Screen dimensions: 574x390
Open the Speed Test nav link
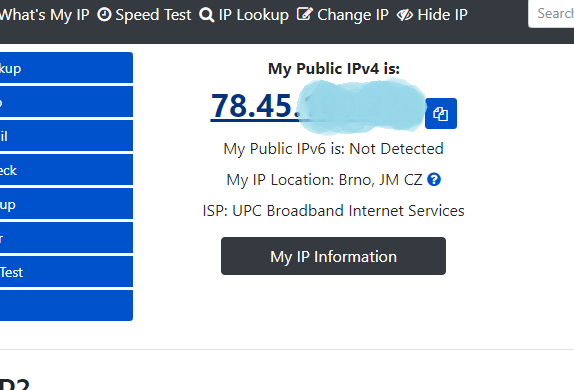point(144,15)
